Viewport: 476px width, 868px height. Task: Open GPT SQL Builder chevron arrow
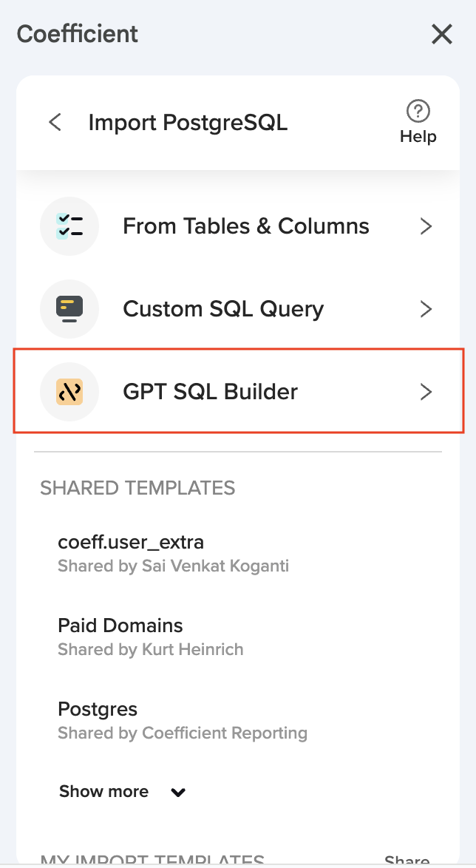[x=426, y=392]
